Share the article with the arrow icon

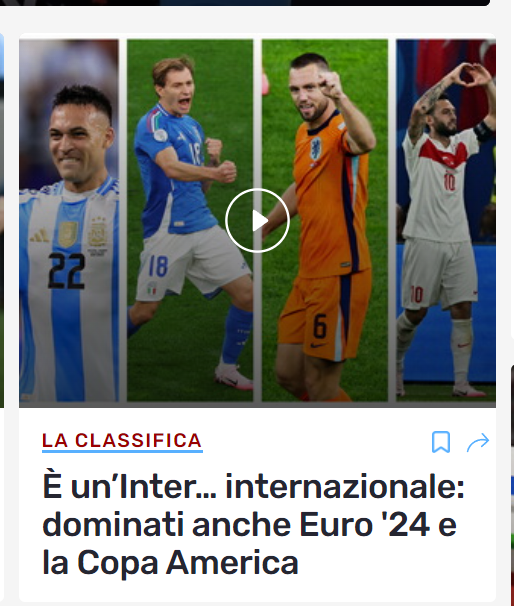(x=478, y=442)
